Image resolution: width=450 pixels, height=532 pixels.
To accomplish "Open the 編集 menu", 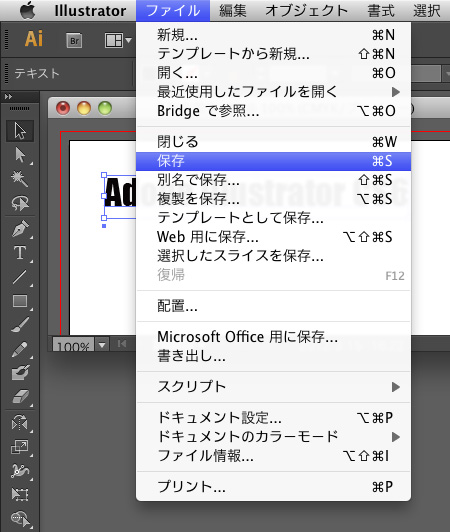I will point(233,11).
